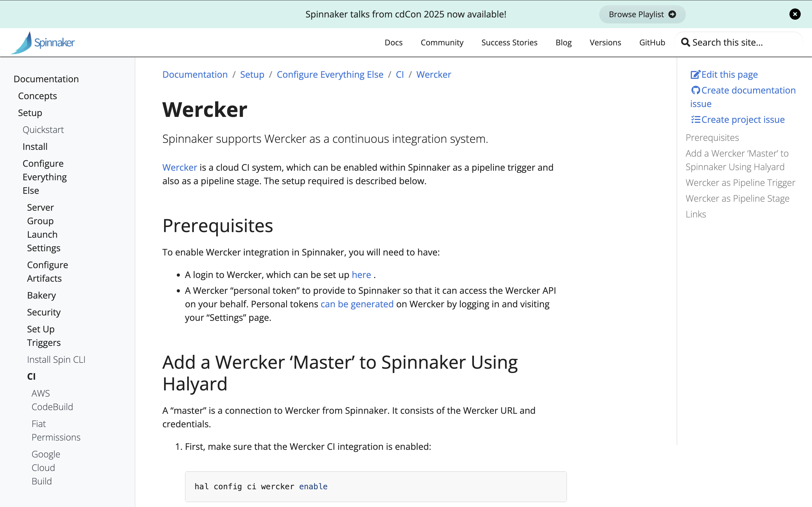This screenshot has width=812, height=507.
Task: Open the GitHub navigation item
Action: pos(651,42)
